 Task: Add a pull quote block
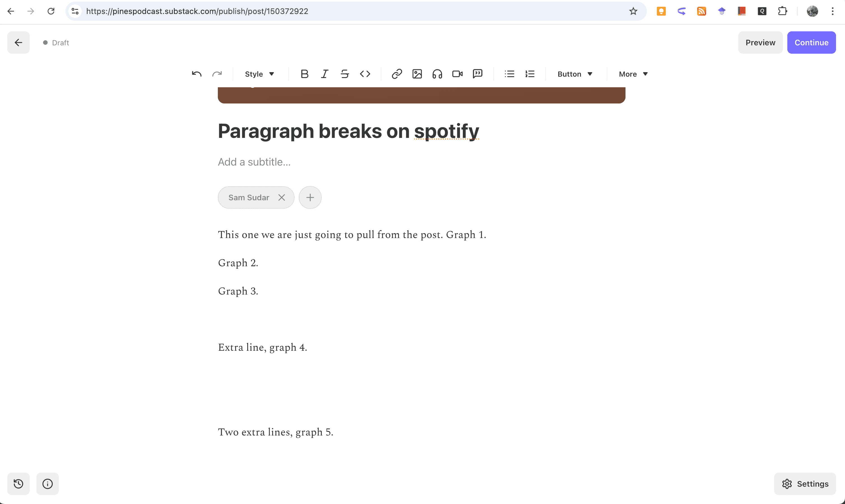tap(478, 74)
